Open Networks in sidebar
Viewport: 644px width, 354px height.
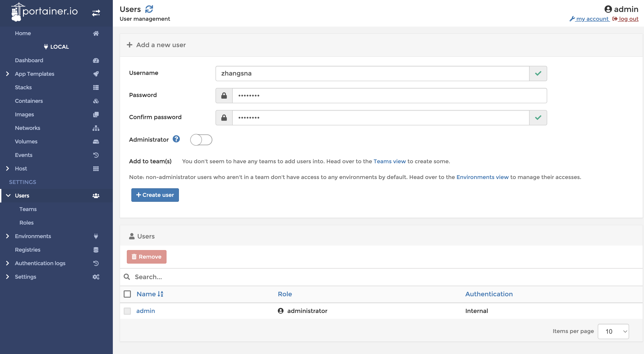click(x=28, y=128)
